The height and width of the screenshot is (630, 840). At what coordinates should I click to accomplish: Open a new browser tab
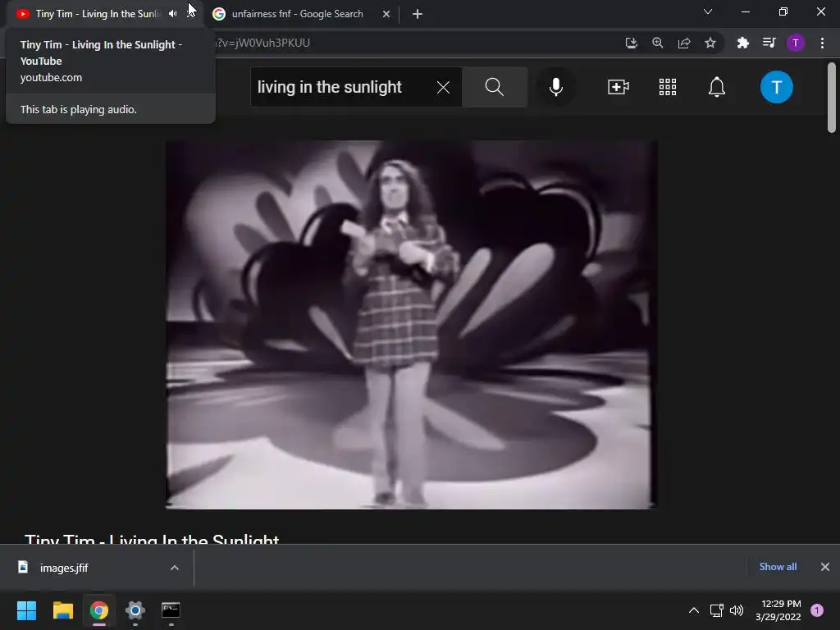point(418,14)
